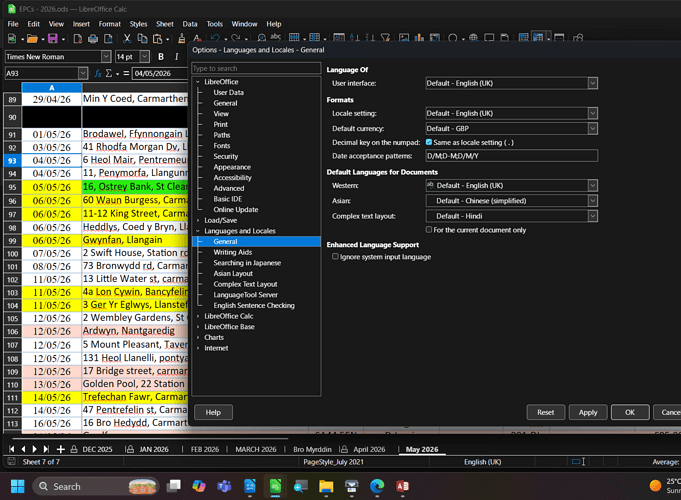Activate the Clone Formatting paintbrush
Viewport: 681px width, 500px height.
click(x=182, y=39)
